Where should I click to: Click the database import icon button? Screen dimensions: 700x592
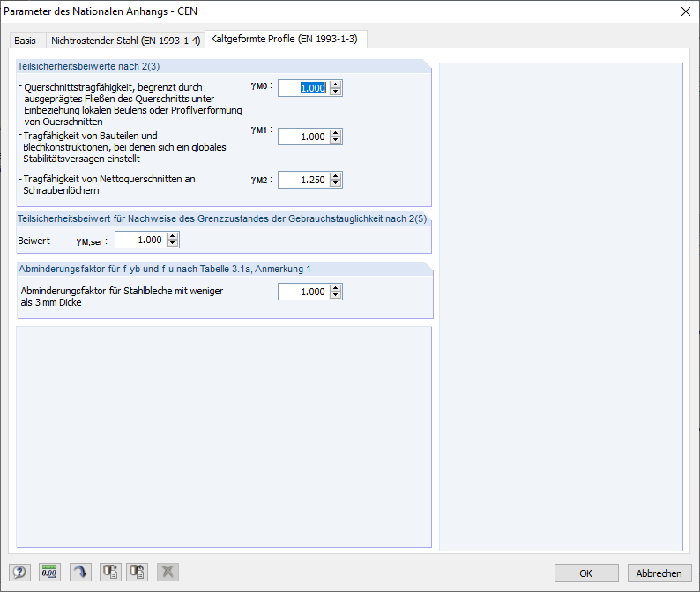tap(137, 572)
